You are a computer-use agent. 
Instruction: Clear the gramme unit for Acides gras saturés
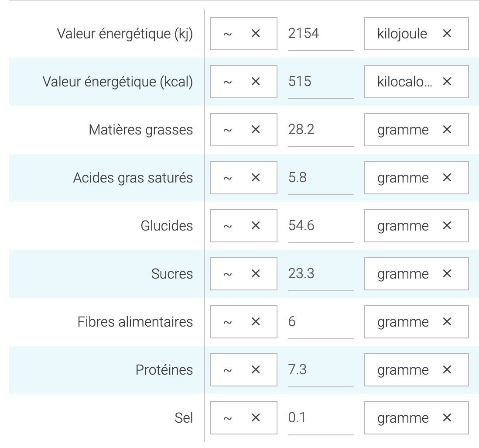pyautogui.click(x=447, y=178)
